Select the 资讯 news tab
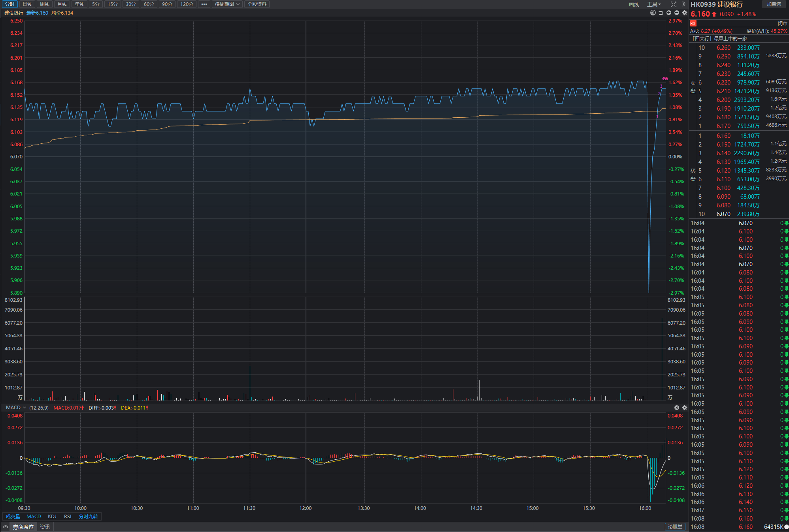Viewport: 789px width, 532px height. 45,527
